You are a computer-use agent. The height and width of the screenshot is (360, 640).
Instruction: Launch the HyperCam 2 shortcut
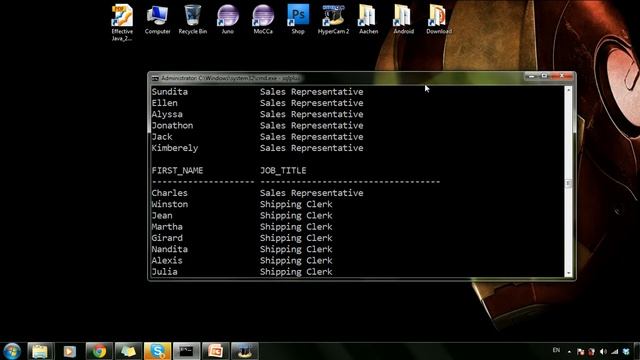coord(333,20)
